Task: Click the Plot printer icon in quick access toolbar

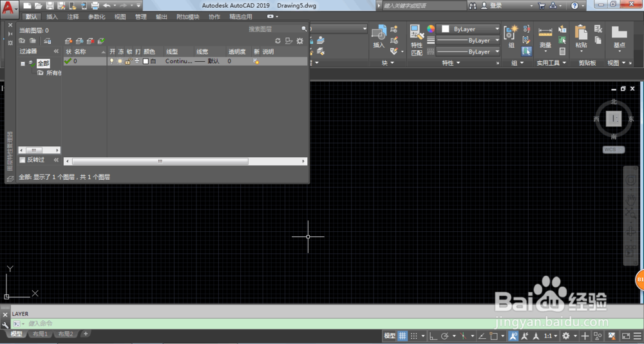Action: pyautogui.click(x=95, y=6)
